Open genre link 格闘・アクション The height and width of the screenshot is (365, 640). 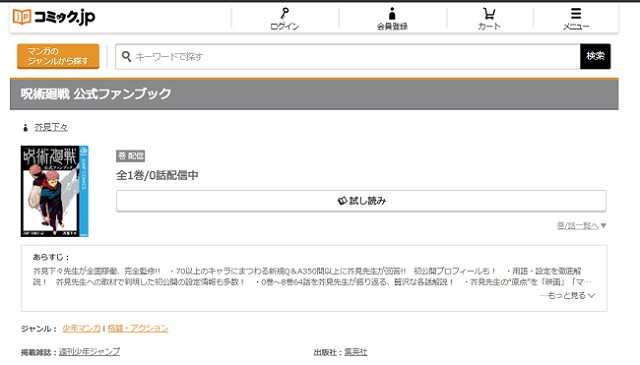(138, 328)
